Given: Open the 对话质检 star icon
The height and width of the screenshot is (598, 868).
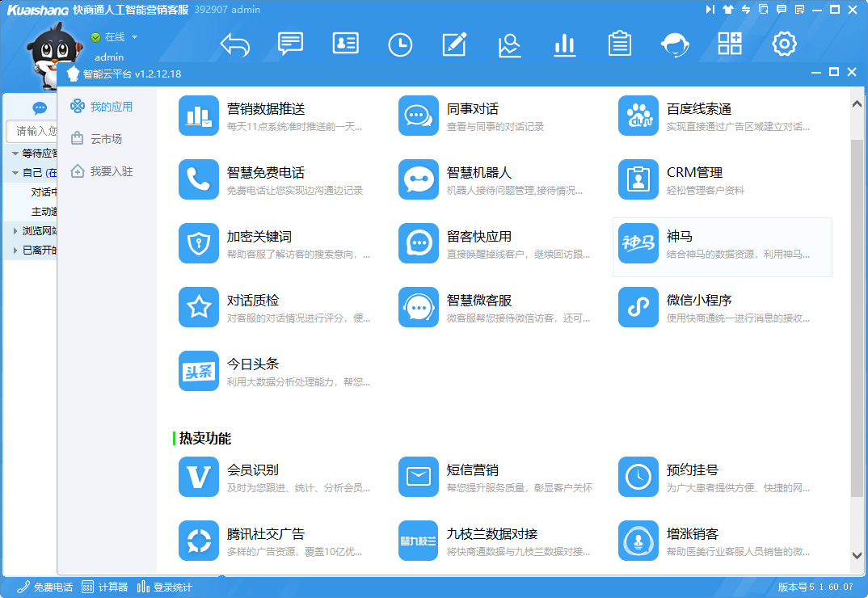Looking at the screenshot, I should [199, 307].
